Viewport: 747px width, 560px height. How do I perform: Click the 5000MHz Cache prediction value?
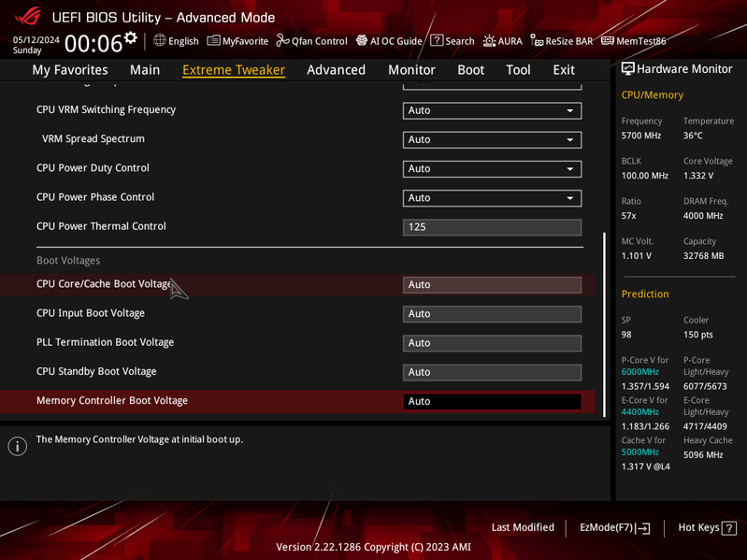639,452
